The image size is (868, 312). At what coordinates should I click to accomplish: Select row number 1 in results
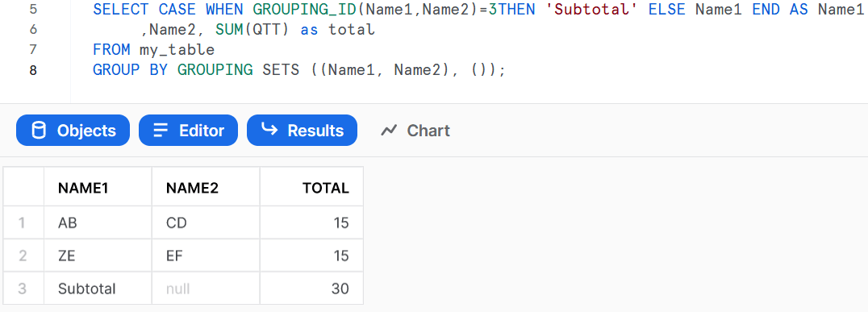click(22, 223)
